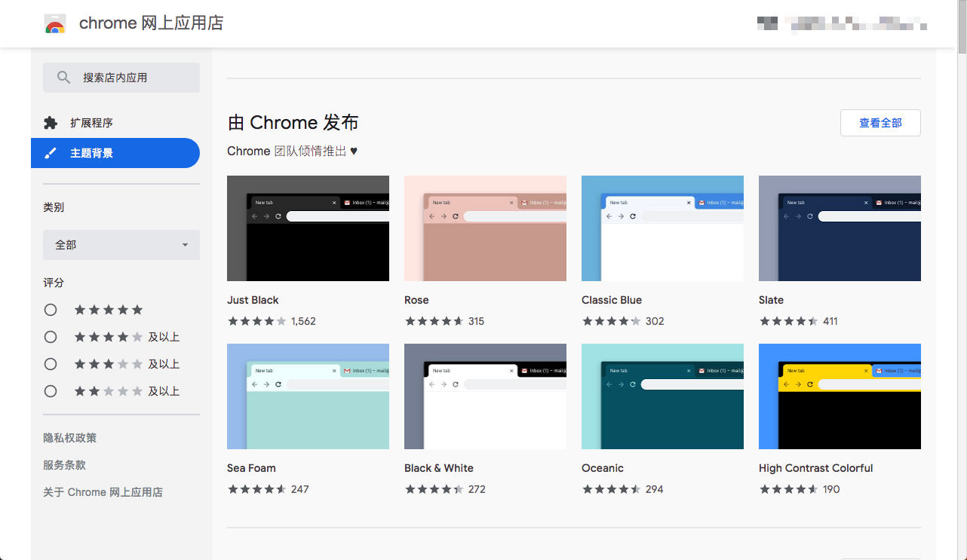Click the blurred account email at top right
This screenshot has width=967, height=560.
click(x=842, y=23)
